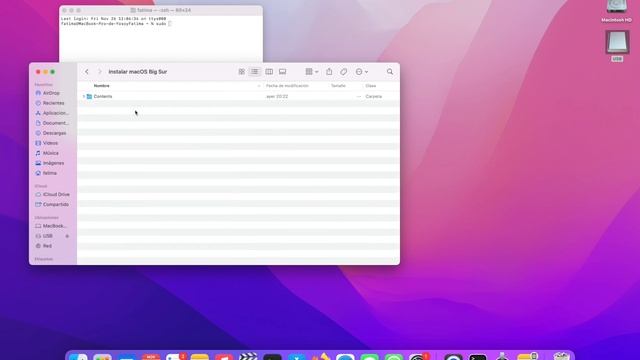Click the Terminal window title bar
The image size is (640, 360).
(161, 10)
